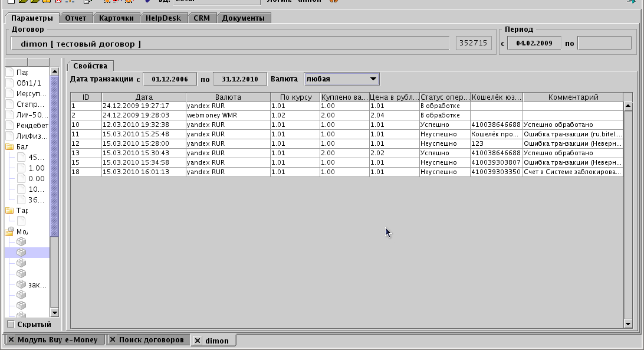This screenshot has height=350, width=644.
Task: Switch to the Отчет tab
Action: (75, 18)
